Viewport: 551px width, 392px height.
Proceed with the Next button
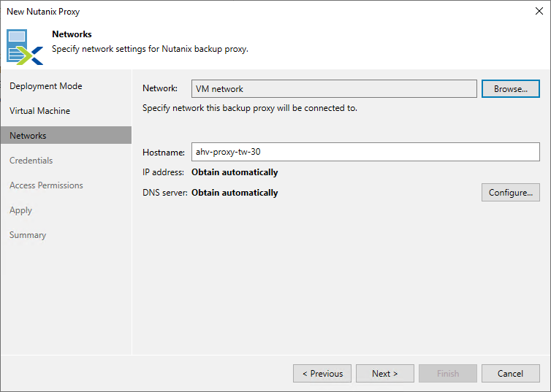pos(385,374)
